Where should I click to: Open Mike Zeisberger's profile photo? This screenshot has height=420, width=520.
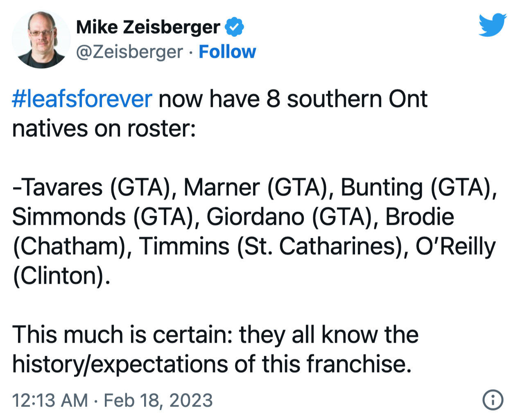coord(41,39)
